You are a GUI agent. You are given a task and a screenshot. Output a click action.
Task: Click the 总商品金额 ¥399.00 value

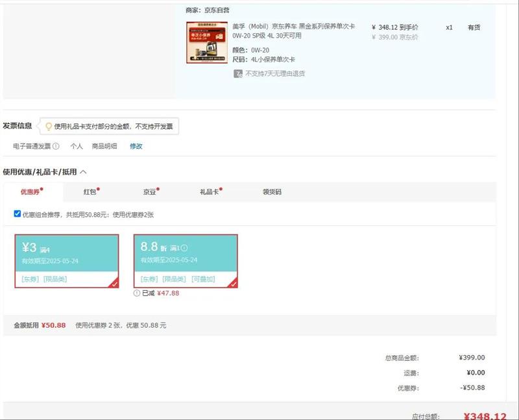coord(472,358)
